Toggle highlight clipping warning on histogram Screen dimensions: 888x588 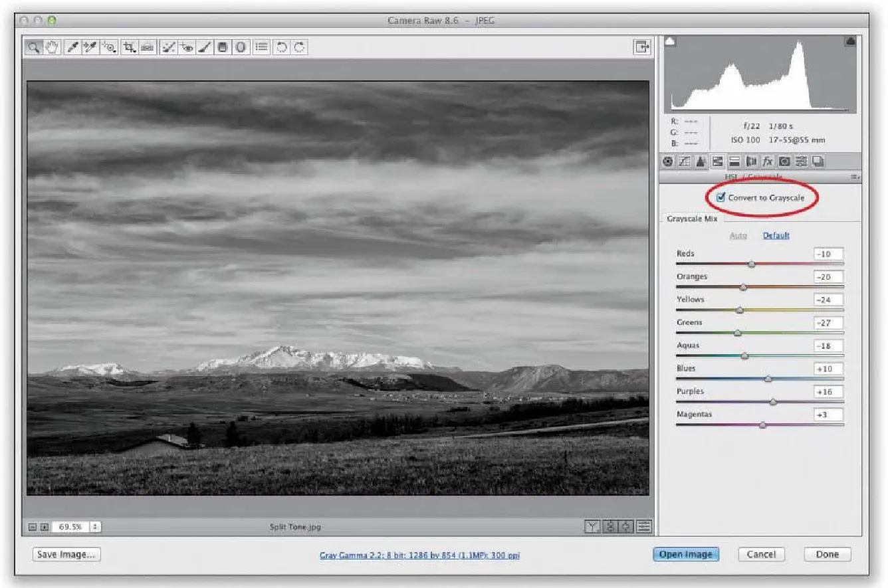point(850,42)
